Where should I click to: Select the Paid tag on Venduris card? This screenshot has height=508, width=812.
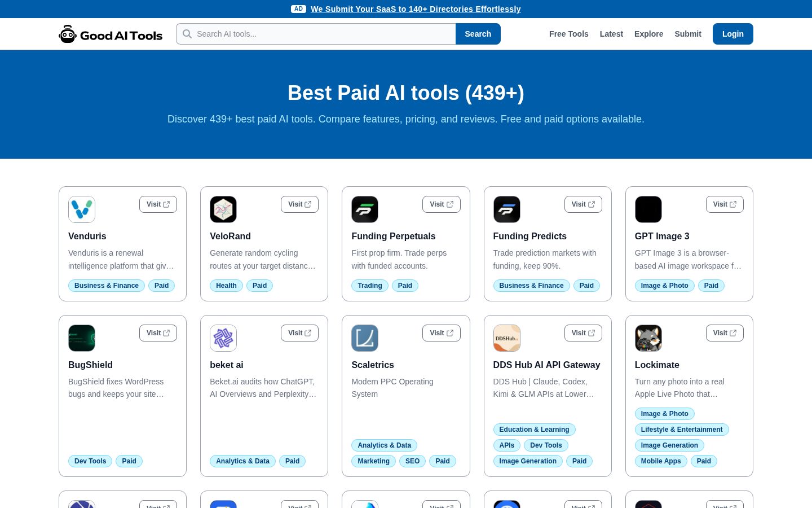click(161, 286)
